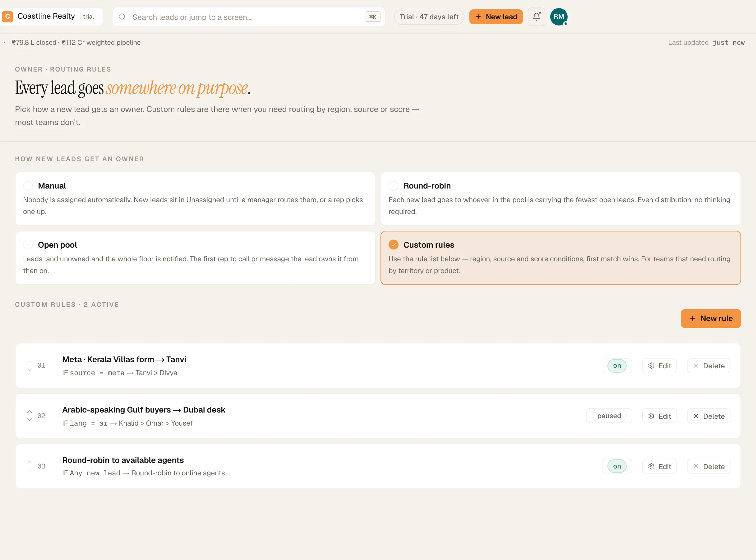Move rule 02 down with its arrow
The height and width of the screenshot is (560, 756).
tap(30, 420)
